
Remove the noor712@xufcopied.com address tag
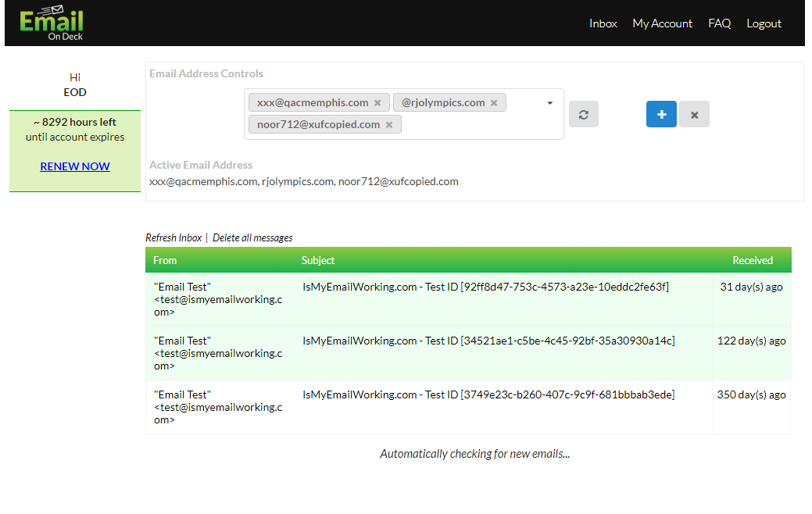(x=389, y=125)
